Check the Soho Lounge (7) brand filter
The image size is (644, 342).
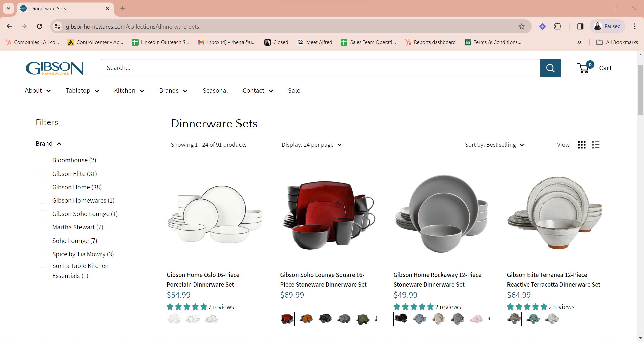click(43, 241)
